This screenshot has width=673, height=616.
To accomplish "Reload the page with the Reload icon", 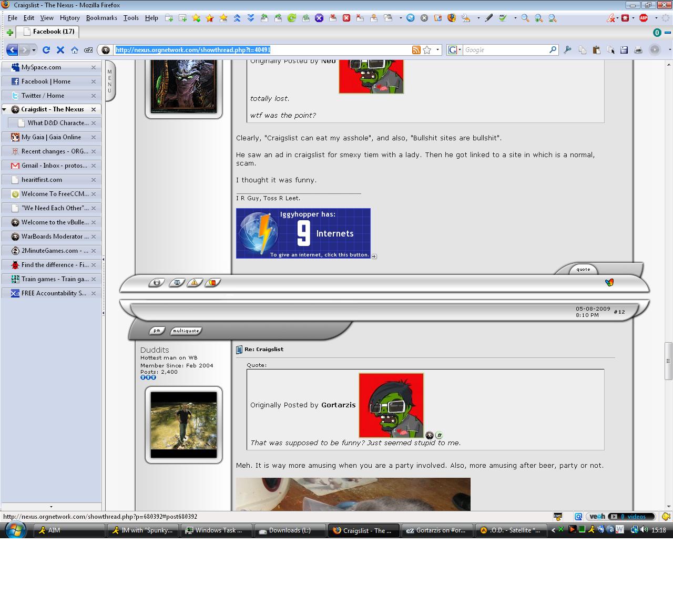I will click(x=46, y=50).
